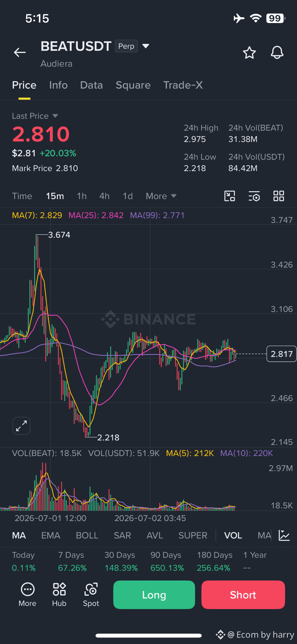Toggle the MA indicator
This screenshot has width=297, height=644.
tap(19, 536)
